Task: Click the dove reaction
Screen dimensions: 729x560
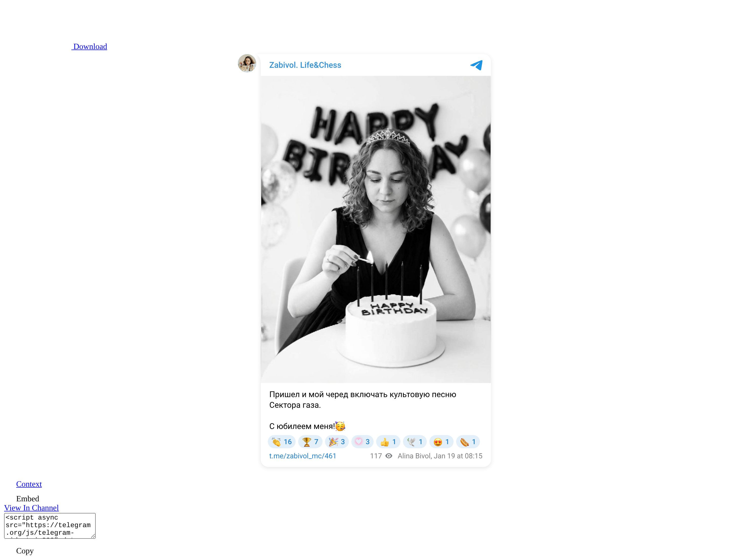Action: coord(415,442)
